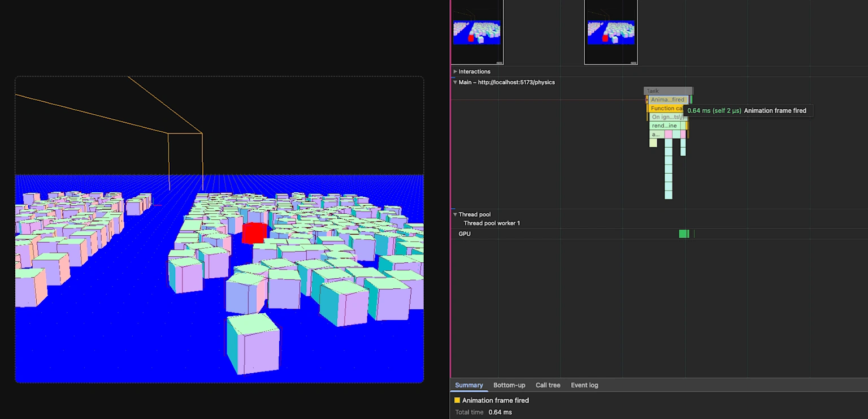Select the gray Task block

click(x=668, y=91)
